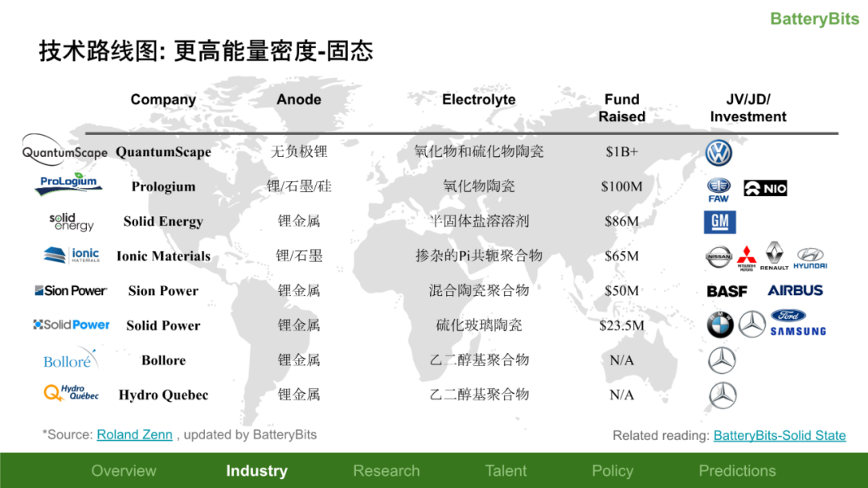868x488 pixels.
Task: Click the $86M fund value
Action: click(x=621, y=222)
